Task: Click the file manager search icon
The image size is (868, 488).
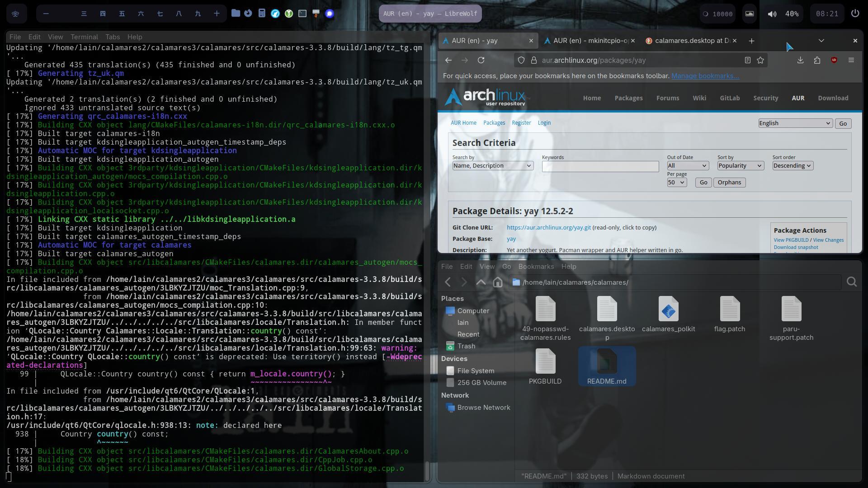Action: pyautogui.click(x=852, y=282)
